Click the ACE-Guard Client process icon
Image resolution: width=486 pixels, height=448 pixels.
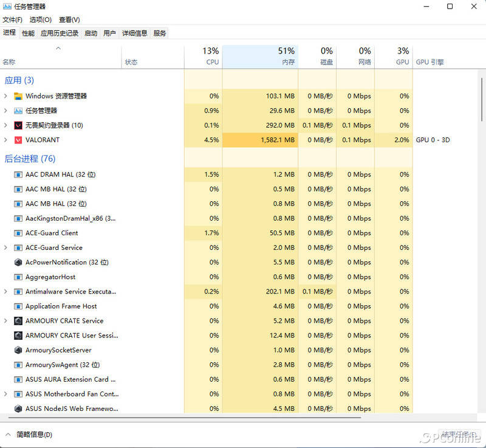click(x=18, y=233)
